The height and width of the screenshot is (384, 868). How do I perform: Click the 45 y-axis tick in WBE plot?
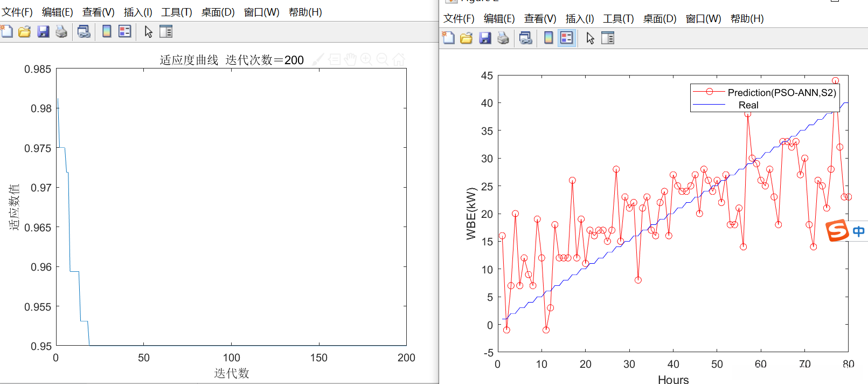tap(487, 76)
